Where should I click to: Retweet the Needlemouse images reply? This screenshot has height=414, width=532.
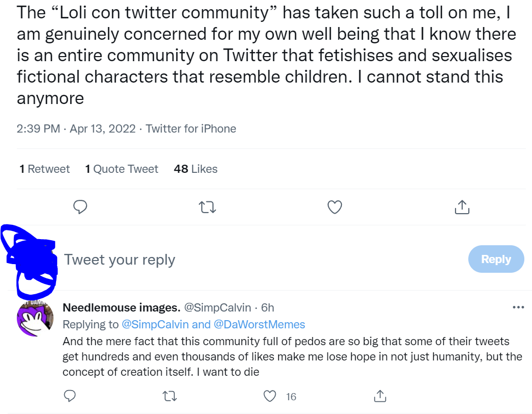[170, 396]
